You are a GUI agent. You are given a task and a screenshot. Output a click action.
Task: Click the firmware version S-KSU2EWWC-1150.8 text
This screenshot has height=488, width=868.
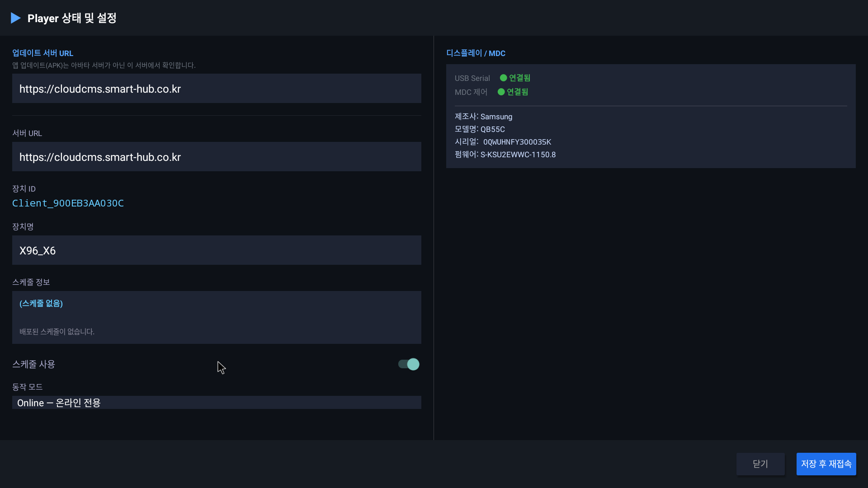pyautogui.click(x=518, y=155)
